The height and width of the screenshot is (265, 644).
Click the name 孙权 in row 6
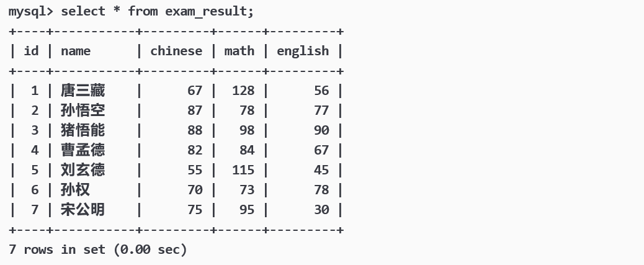(75, 190)
